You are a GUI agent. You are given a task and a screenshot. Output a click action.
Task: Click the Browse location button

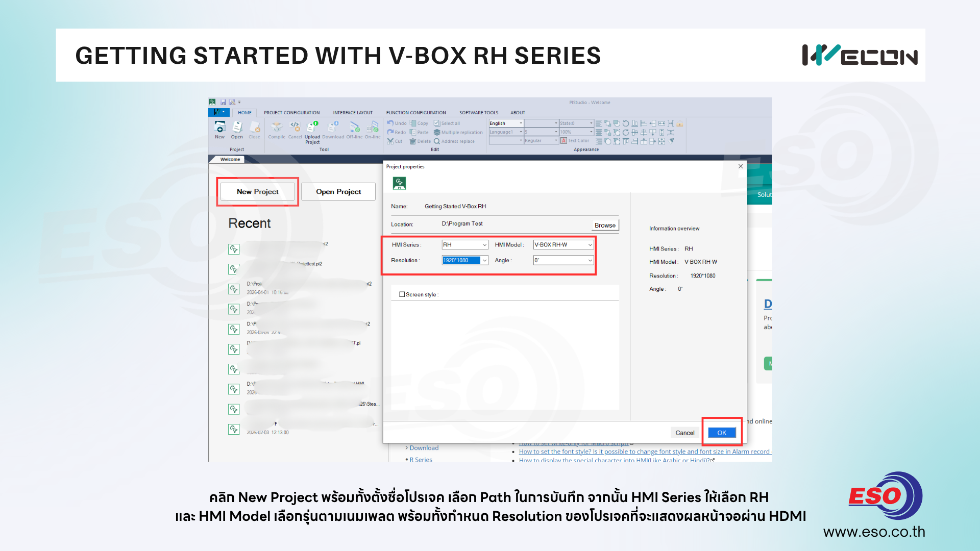[605, 225]
